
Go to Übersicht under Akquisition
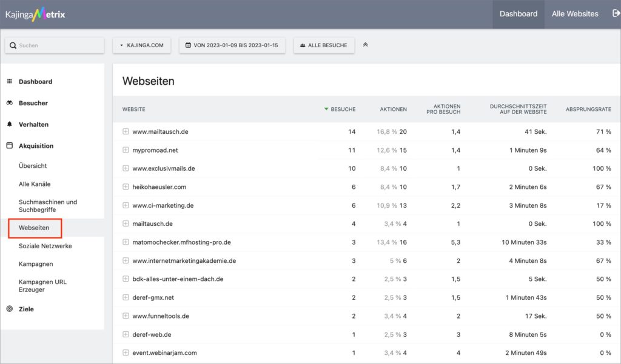33,166
